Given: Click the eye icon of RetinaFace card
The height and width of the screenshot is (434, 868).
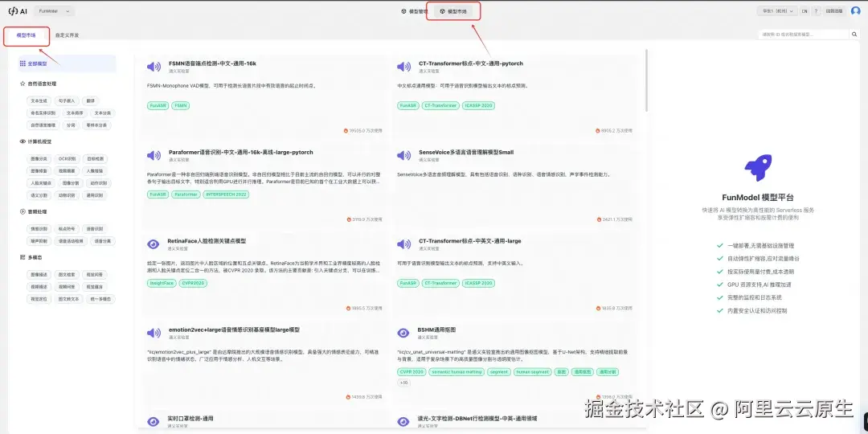Looking at the screenshot, I should pos(154,244).
